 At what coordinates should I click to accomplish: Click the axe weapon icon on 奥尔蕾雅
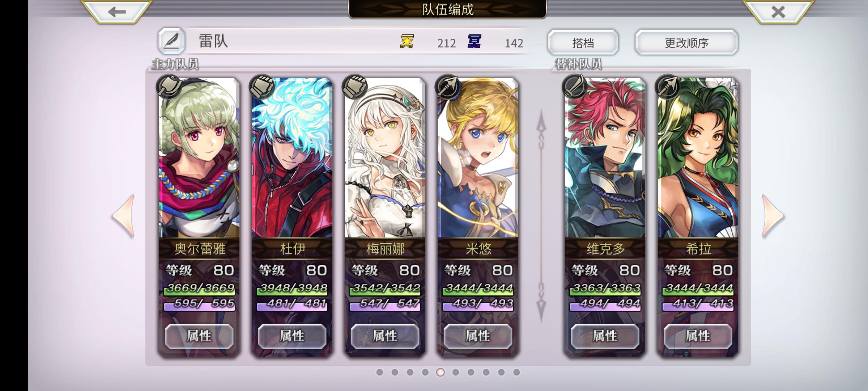pos(169,87)
